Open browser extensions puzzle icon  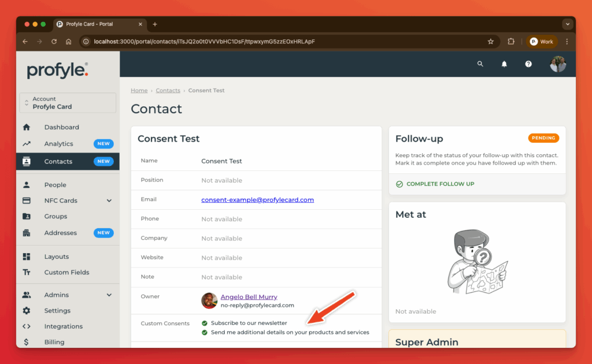[511, 42]
